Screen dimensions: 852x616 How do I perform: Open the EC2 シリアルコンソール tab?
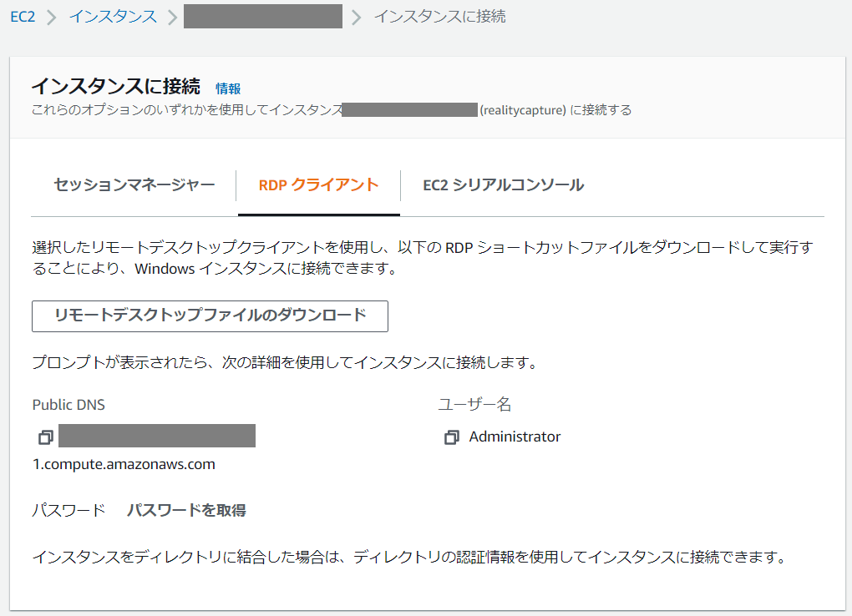point(504,185)
